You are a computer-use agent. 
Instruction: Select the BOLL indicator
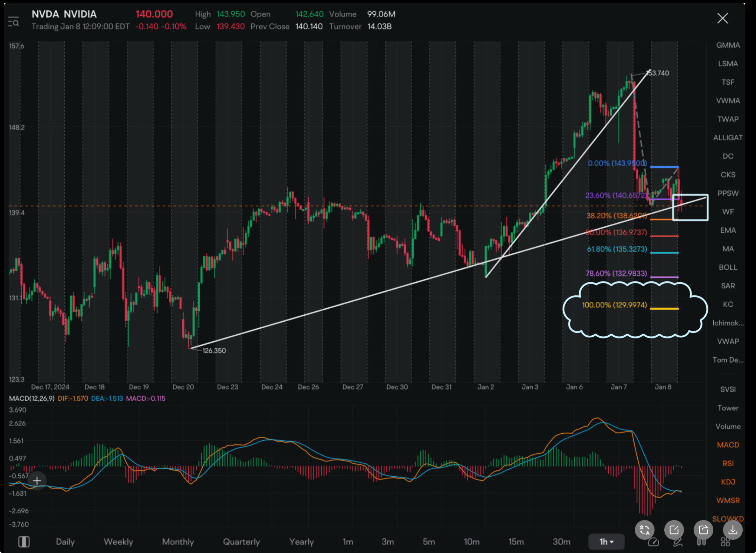coord(728,267)
